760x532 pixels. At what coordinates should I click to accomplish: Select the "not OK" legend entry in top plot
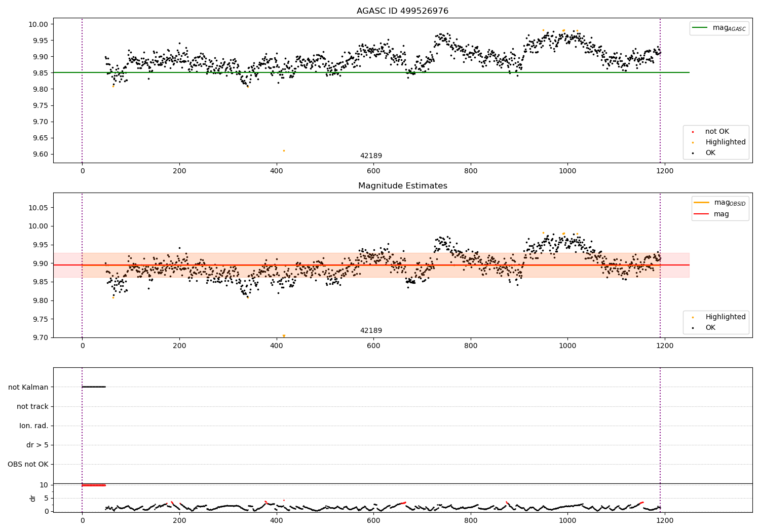point(717,132)
